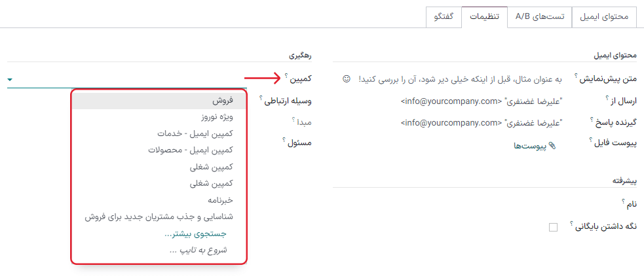Open the گفتگو tab
644x276 pixels.
tap(444, 17)
